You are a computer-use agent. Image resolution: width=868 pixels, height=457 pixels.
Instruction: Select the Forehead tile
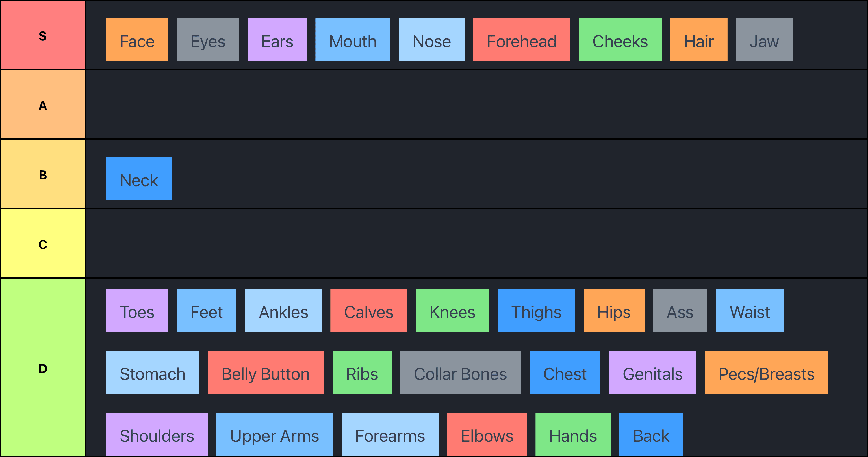click(521, 40)
